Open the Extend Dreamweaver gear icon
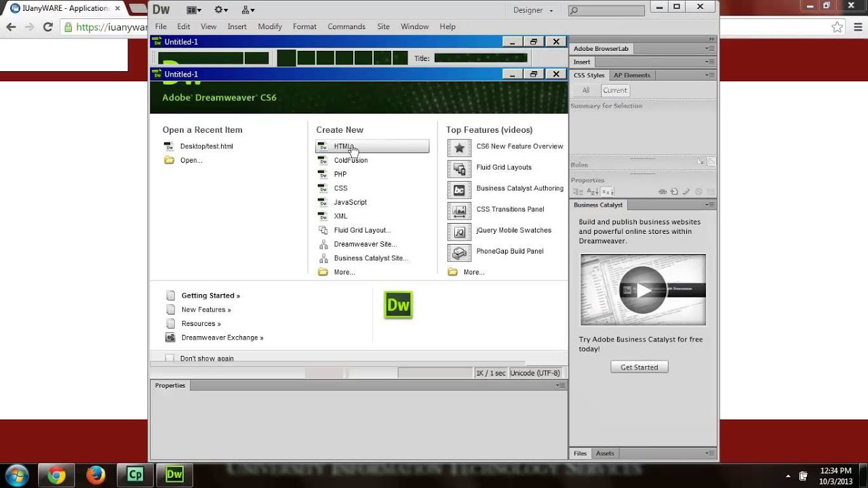This screenshot has height=488, width=868. [x=221, y=10]
